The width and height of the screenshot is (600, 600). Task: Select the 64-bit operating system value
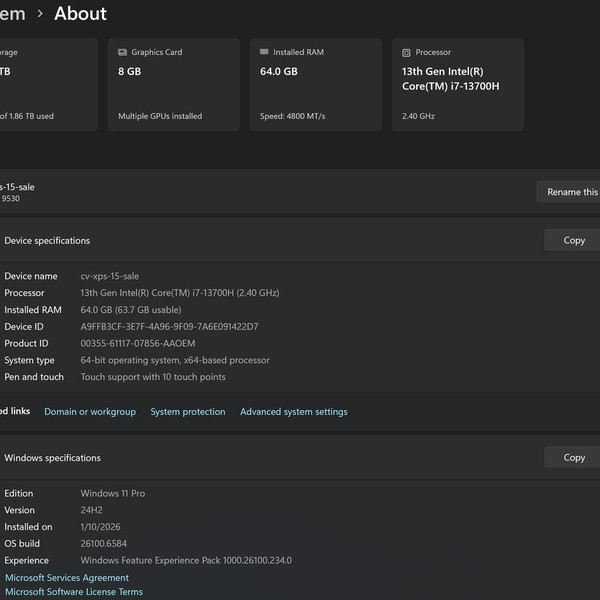pos(175,360)
